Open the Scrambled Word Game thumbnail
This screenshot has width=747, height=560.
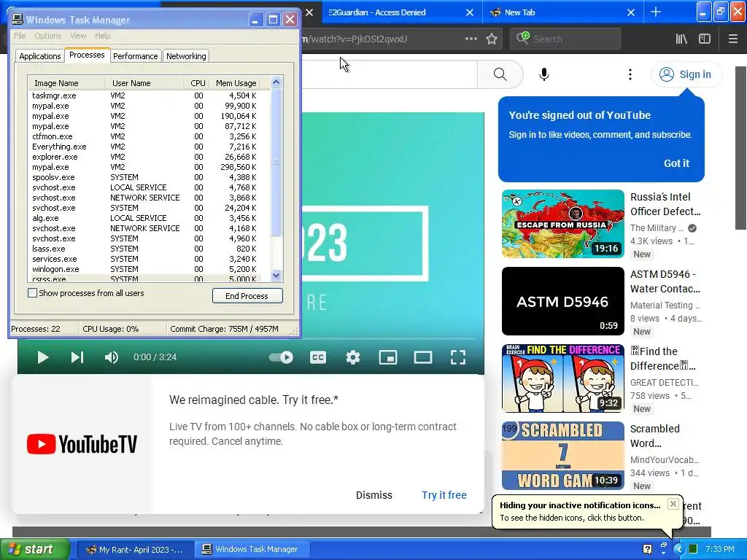pos(562,456)
